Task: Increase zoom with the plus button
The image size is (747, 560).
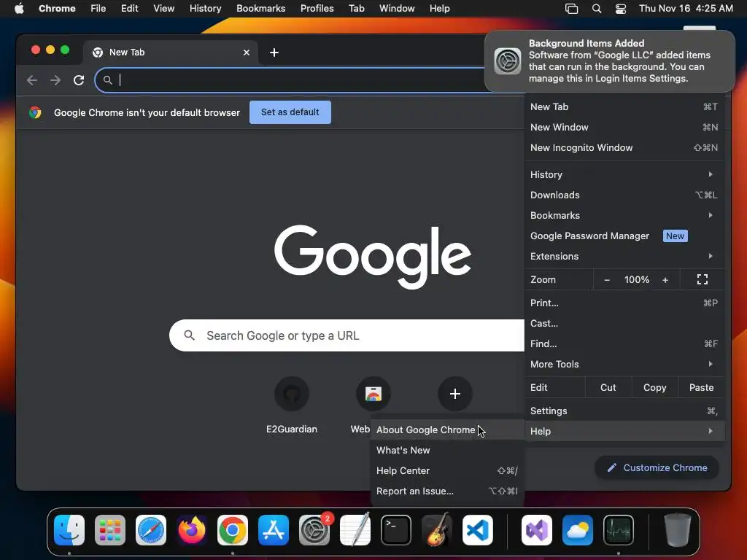Action: (x=665, y=279)
